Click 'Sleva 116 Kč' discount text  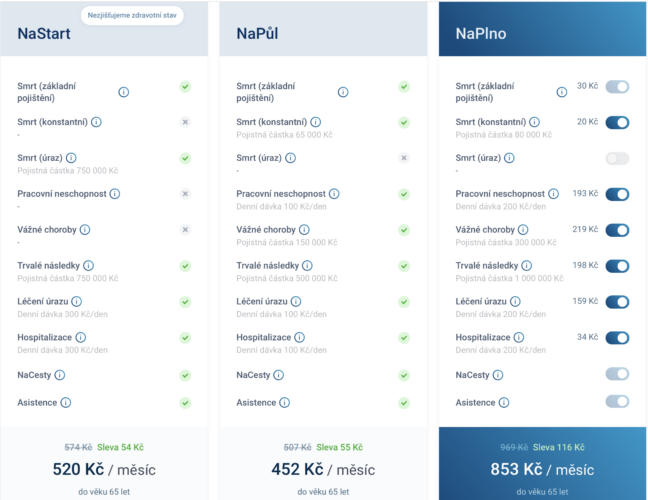click(x=559, y=447)
